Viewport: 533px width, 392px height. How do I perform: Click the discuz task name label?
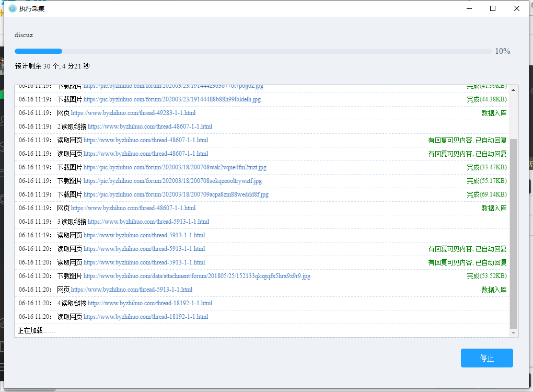click(x=24, y=35)
